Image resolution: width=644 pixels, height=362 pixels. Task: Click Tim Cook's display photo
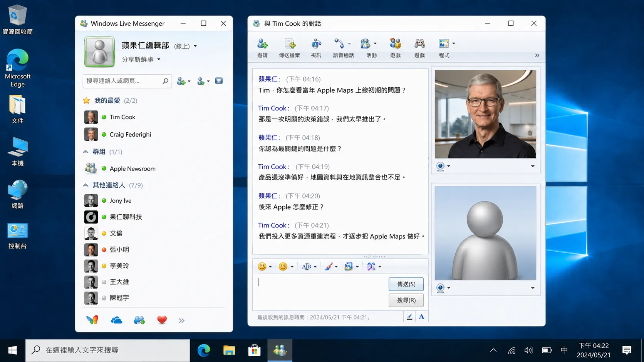[x=485, y=114]
